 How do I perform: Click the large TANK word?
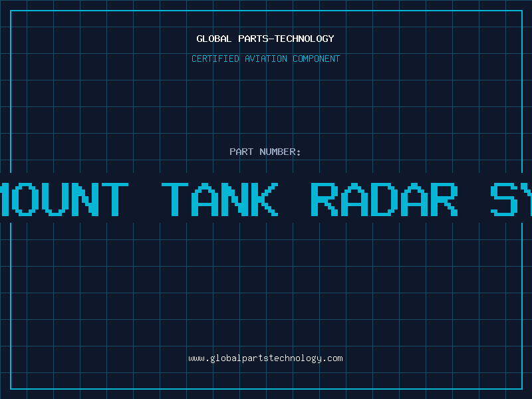tap(220, 199)
